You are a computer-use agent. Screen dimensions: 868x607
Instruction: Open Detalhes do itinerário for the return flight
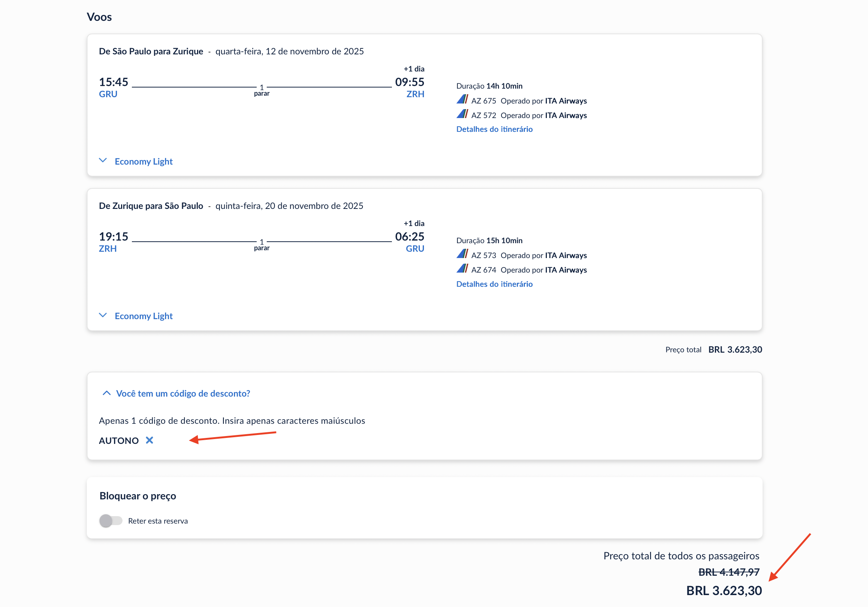tap(494, 284)
